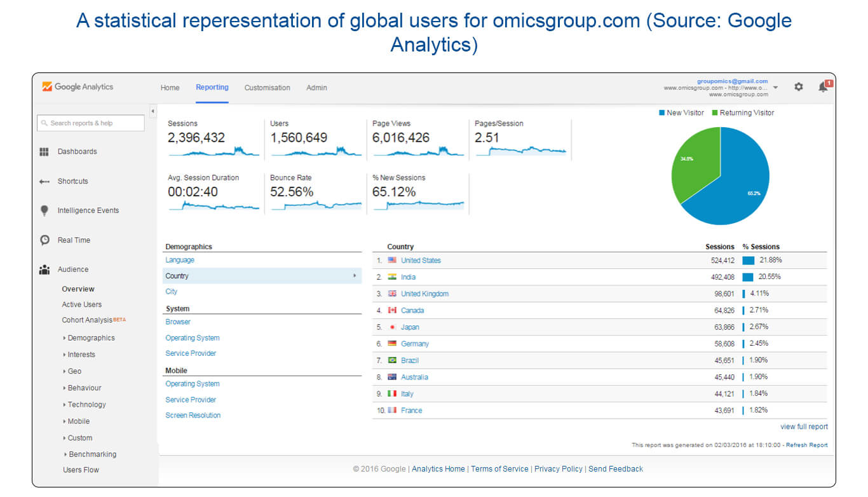
Task: Click the Google Analytics logo
Action: pyautogui.click(x=78, y=87)
